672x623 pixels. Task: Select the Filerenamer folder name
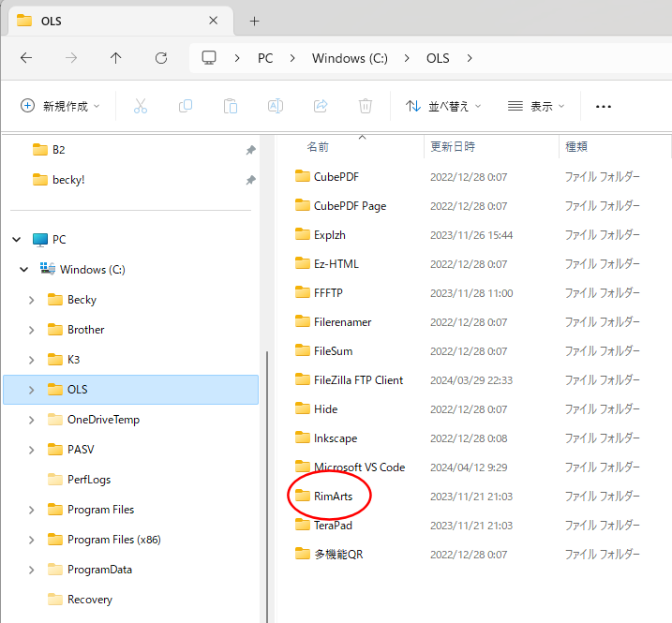pyautogui.click(x=342, y=322)
